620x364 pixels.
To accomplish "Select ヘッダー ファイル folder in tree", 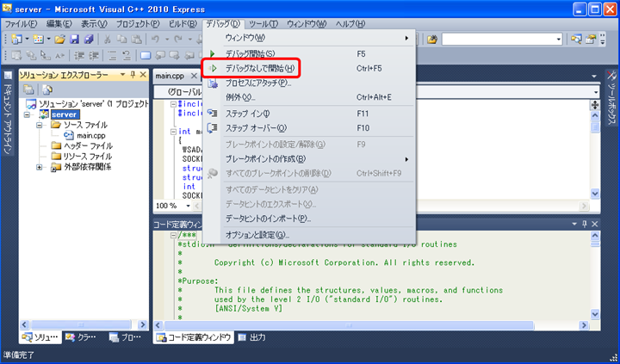I will click(88, 145).
